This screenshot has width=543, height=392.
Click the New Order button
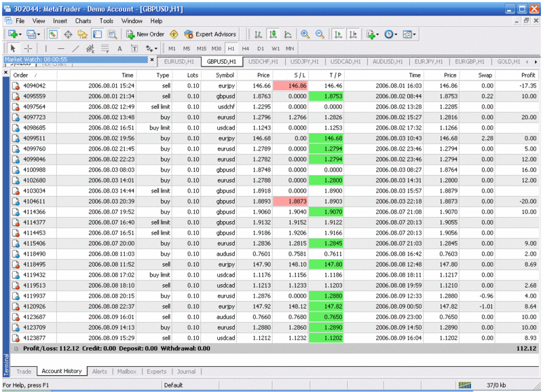[145, 35]
